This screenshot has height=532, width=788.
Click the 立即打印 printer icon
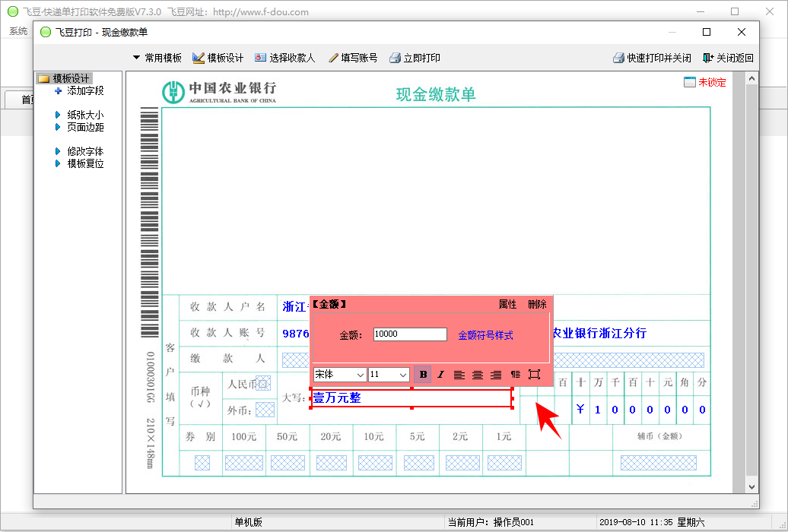[x=395, y=58]
